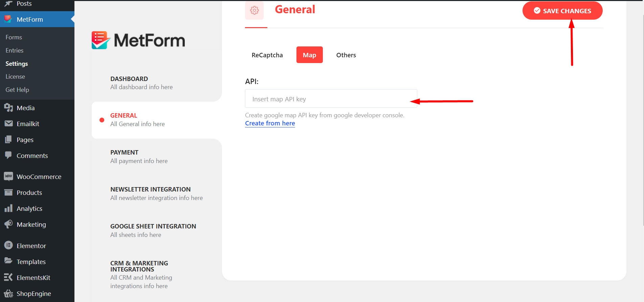This screenshot has width=644, height=302.
Task: Click the Products archive icon
Action: click(8, 193)
